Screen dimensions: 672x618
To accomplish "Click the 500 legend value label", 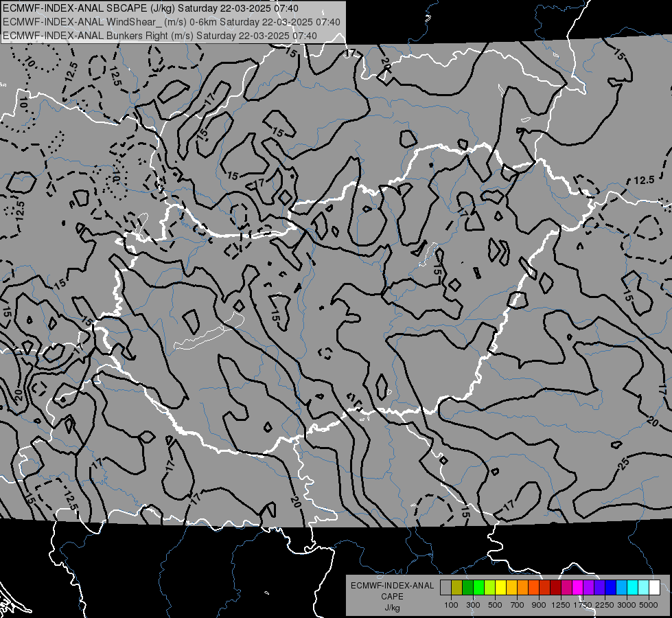I will (x=495, y=605).
